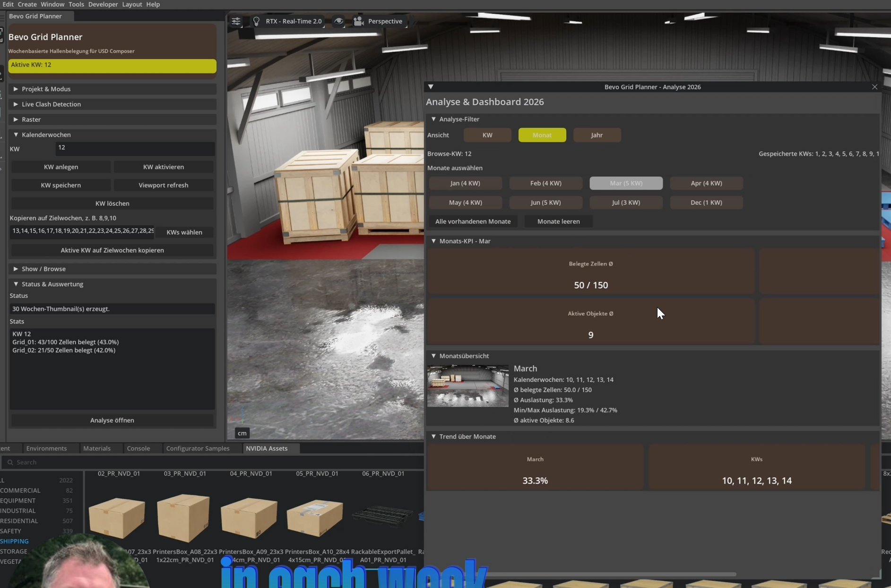Click the KW number input field
The width and height of the screenshot is (891, 588).
[135, 148]
